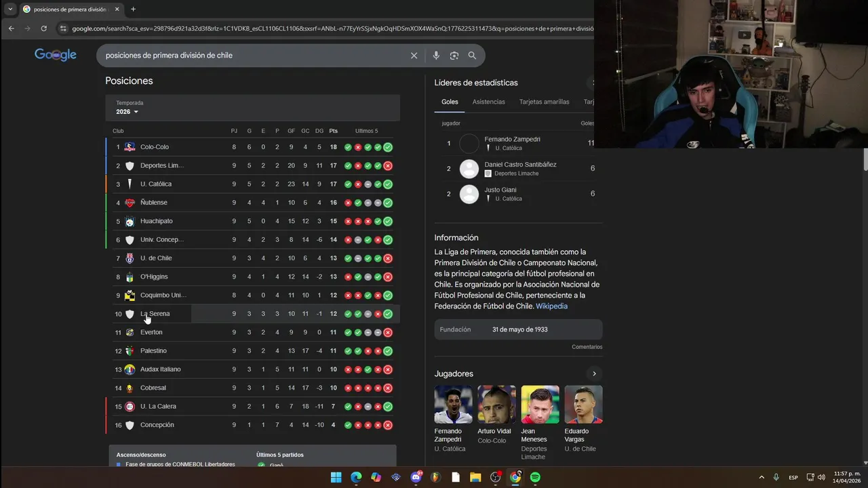
Task: Click the O'Higgins club crest
Action: tap(130, 277)
